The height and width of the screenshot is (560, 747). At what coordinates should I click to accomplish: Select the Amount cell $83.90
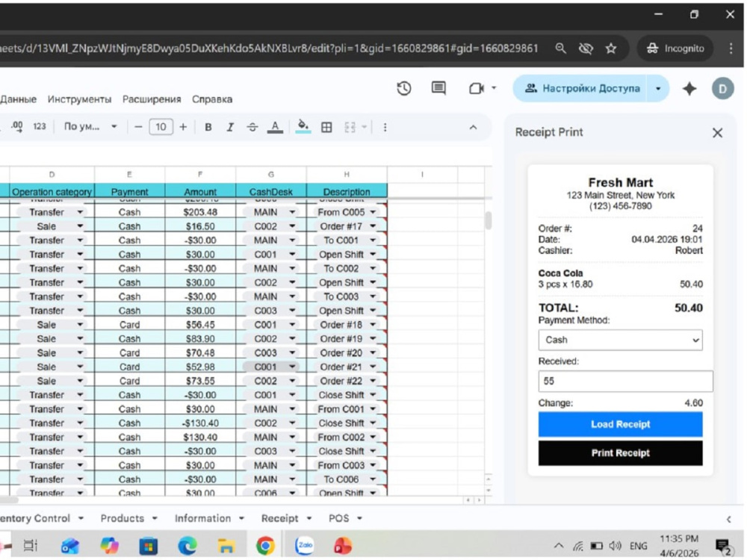coord(200,339)
